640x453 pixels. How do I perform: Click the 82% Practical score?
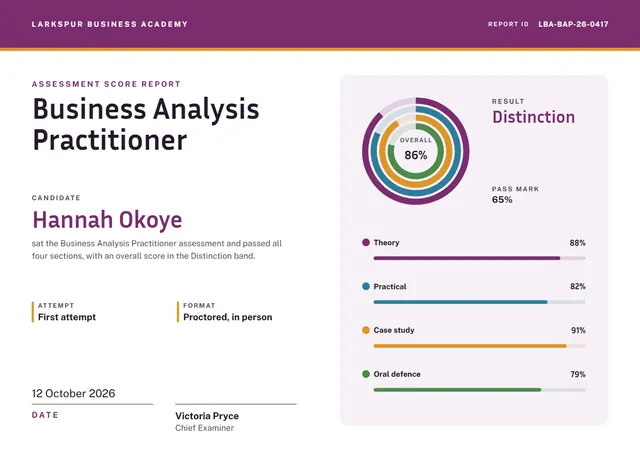[x=578, y=286]
